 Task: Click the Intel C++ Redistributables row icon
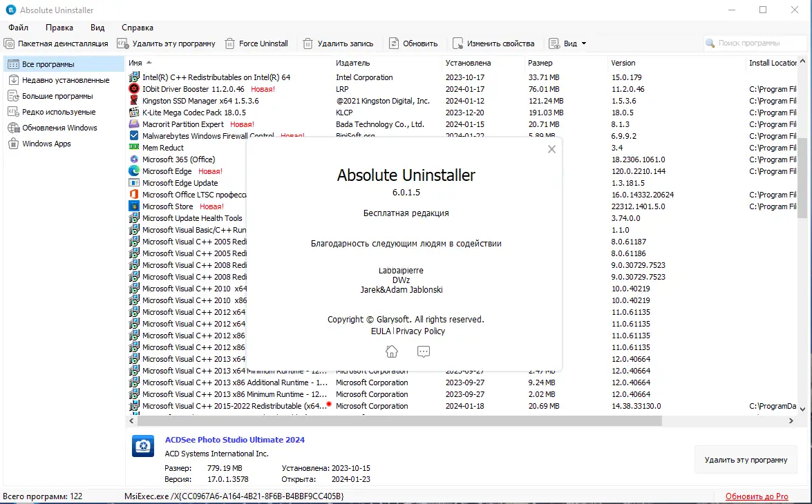point(134,77)
